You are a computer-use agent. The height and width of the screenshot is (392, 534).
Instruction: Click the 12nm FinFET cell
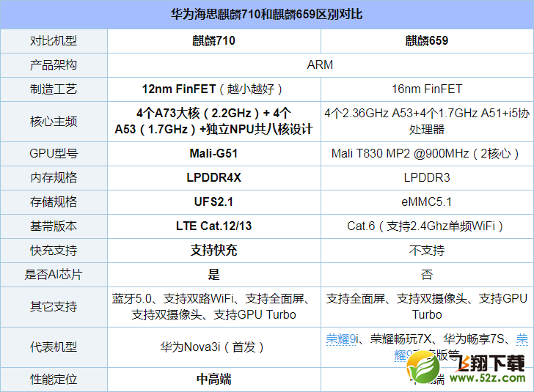[x=214, y=89]
